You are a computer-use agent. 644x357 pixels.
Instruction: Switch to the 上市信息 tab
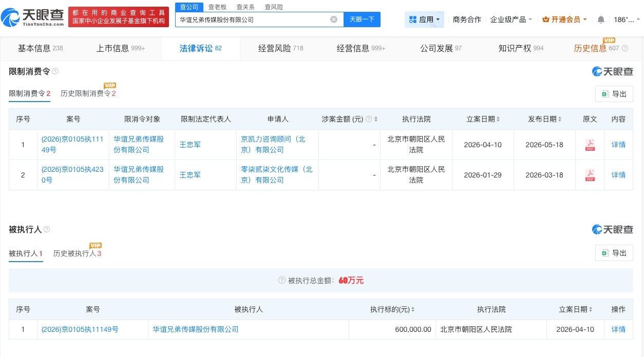(x=121, y=48)
